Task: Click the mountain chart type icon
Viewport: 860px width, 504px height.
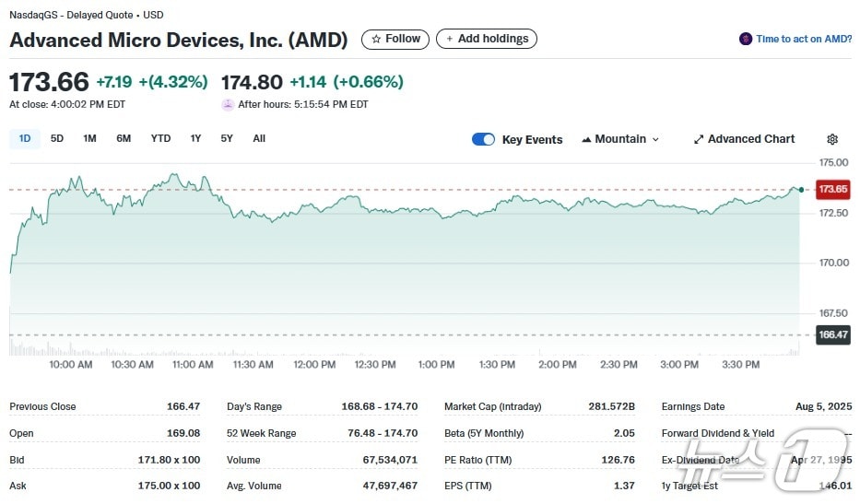Action: (586, 139)
